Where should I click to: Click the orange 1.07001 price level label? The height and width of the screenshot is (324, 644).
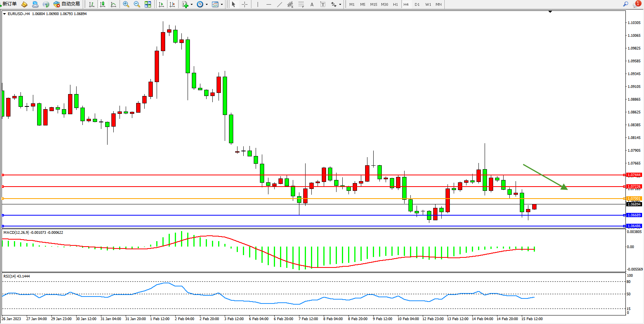tap(634, 199)
